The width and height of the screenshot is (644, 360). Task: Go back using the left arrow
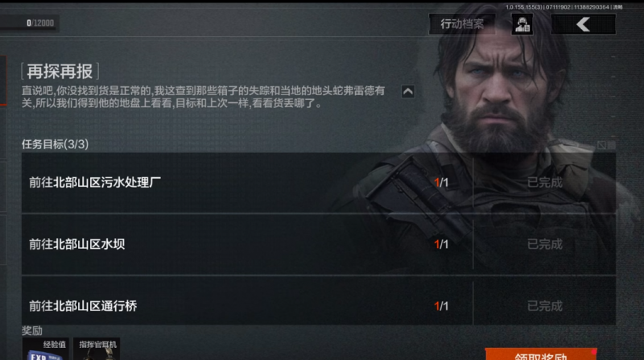click(583, 24)
